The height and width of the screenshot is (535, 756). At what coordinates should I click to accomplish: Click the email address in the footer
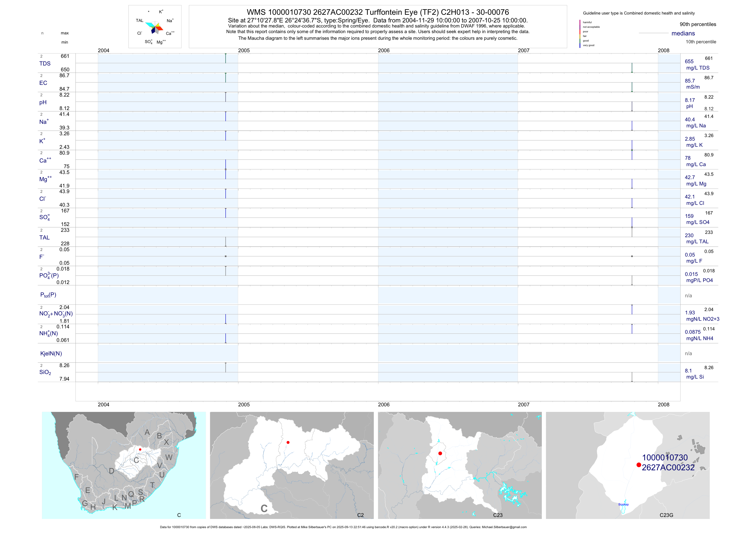coord(504,527)
